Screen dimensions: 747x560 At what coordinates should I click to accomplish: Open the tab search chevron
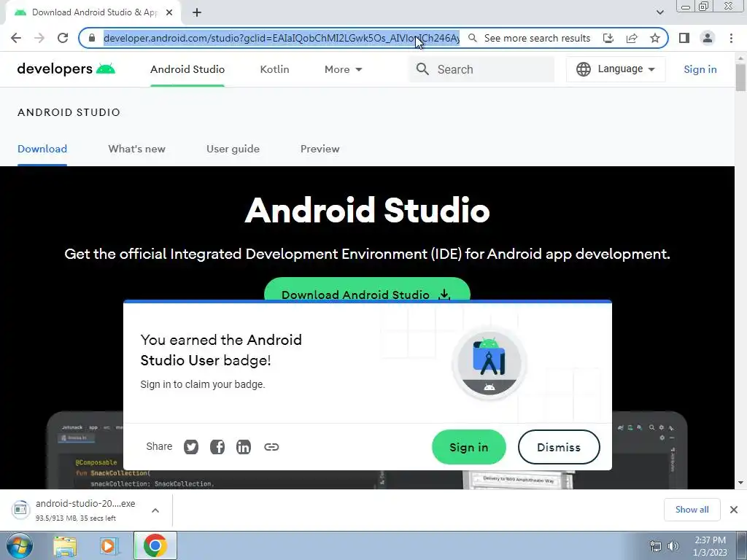[x=659, y=12]
